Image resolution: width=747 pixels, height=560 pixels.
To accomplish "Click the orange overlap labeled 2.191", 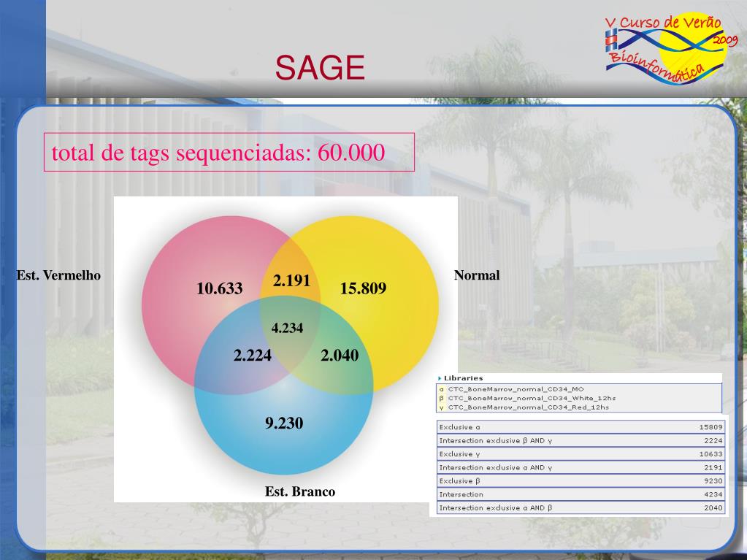I will point(291,280).
